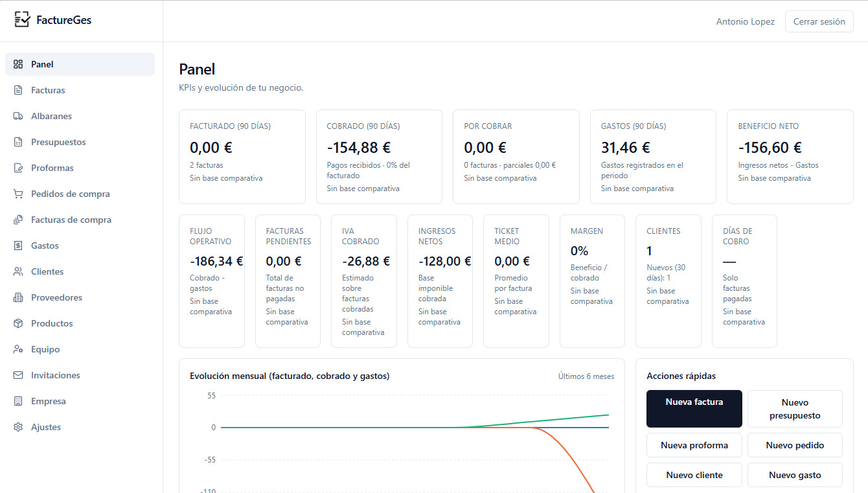This screenshot has width=868, height=493.
Task: Click the Proformas pencil-file icon
Action: click(x=18, y=168)
